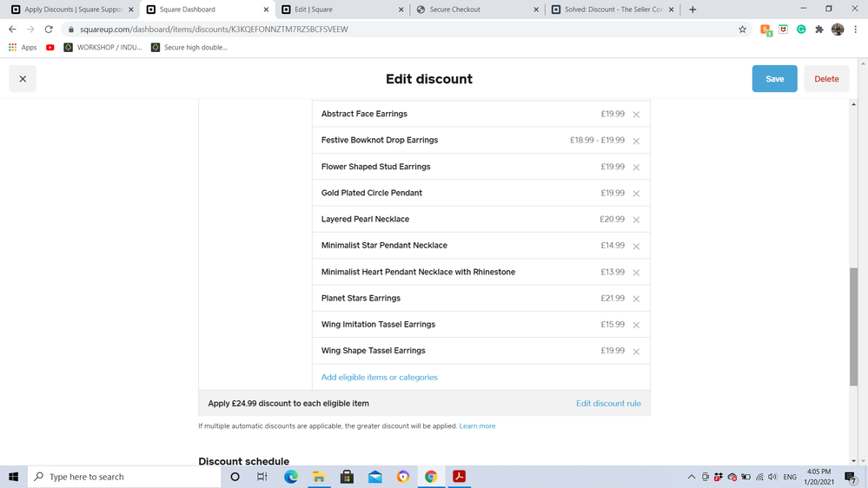Open the Learn more link
868x488 pixels.
[x=477, y=426]
